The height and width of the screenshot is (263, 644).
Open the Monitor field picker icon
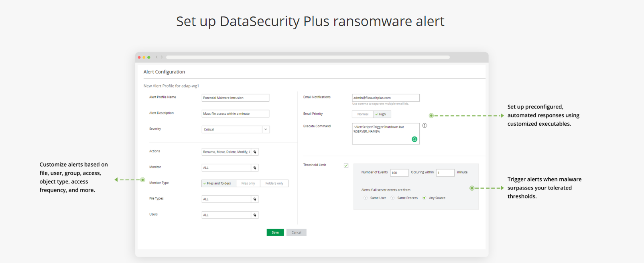tap(254, 168)
